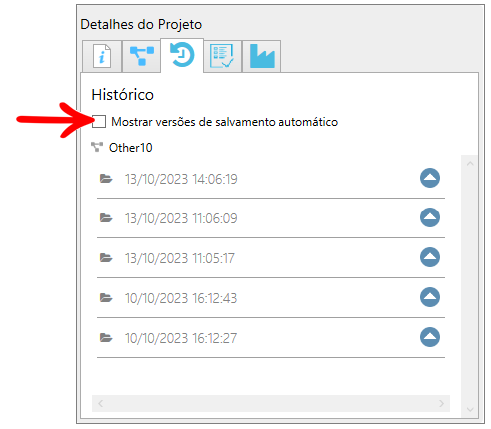The image size is (491, 429).
Task: Open the project information tab
Action: pyautogui.click(x=102, y=56)
